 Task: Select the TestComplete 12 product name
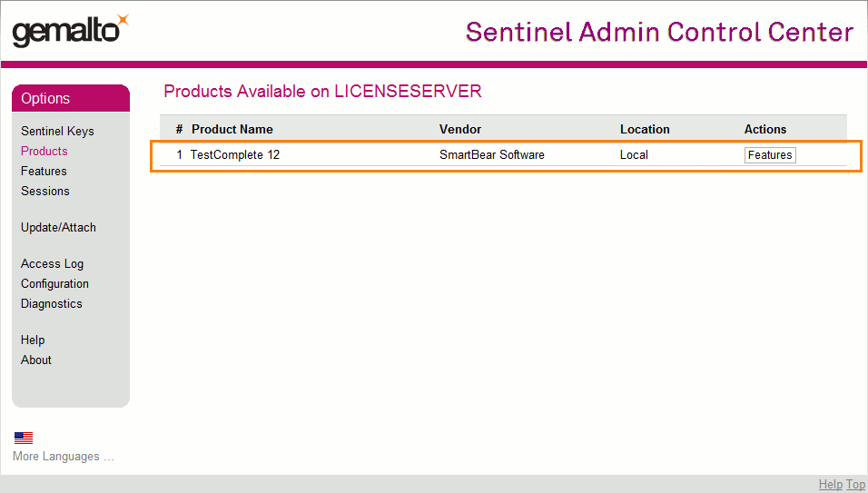click(235, 154)
